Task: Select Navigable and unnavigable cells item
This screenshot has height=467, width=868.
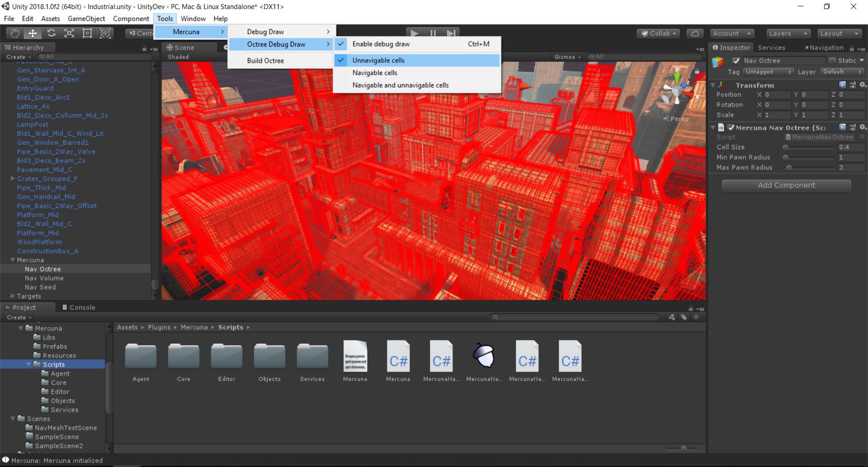Action: click(x=417, y=85)
